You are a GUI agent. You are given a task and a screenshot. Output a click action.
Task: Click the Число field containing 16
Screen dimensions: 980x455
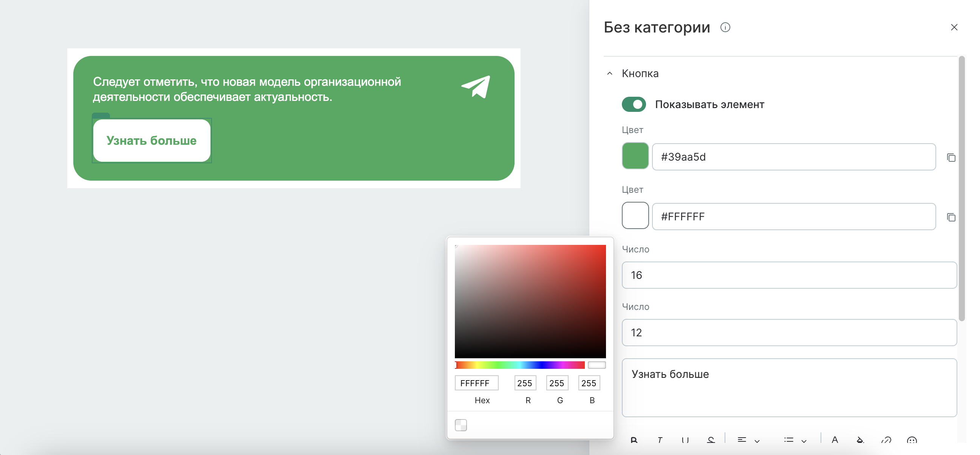point(789,275)
